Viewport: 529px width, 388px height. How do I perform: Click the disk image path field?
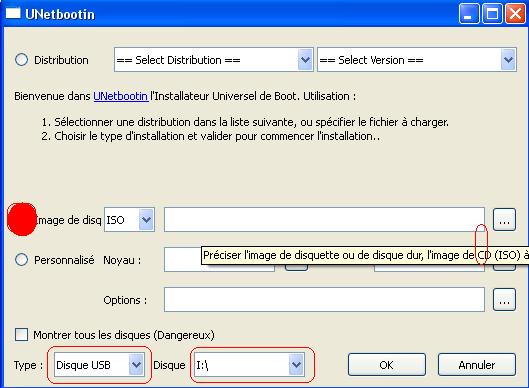324,220
